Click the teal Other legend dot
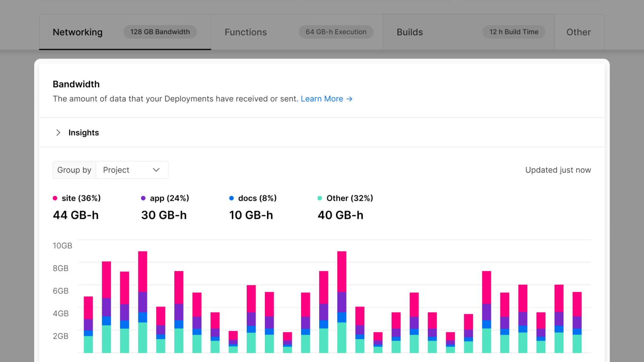Screen dimensions: 644x362 click(320, 198)
